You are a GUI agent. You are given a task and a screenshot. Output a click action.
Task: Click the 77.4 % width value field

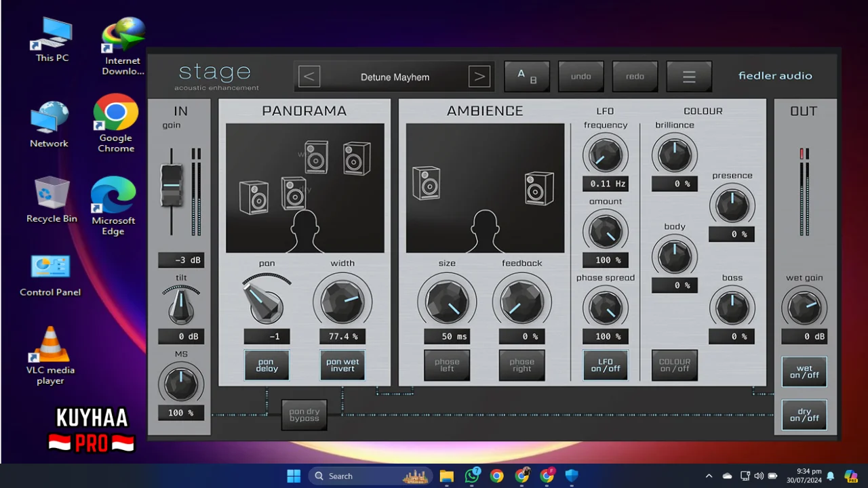342,336
